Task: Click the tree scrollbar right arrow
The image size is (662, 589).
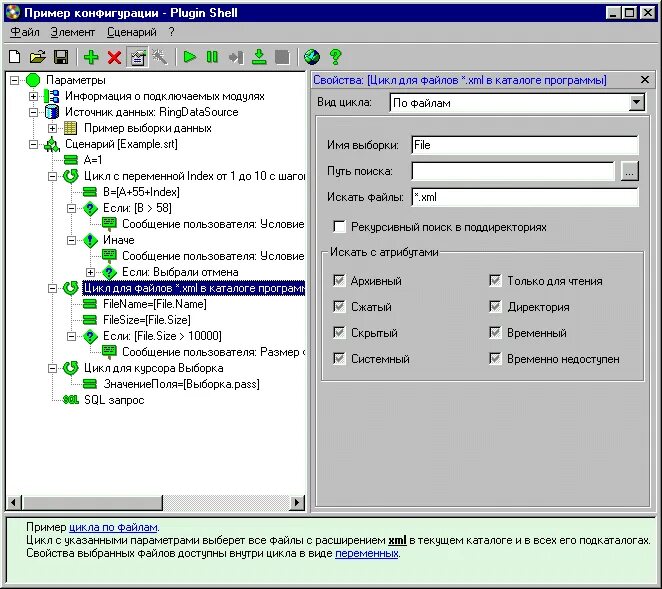Action: coord(297,502)
